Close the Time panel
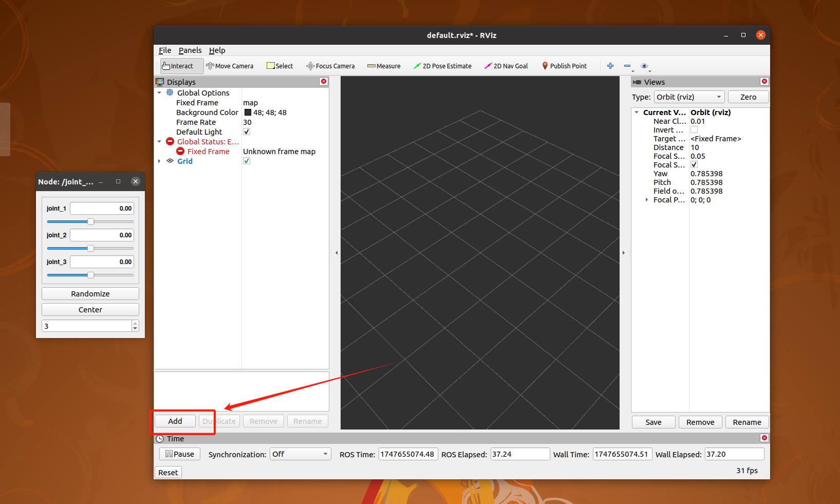840x504 pixels. coord(764,438)
